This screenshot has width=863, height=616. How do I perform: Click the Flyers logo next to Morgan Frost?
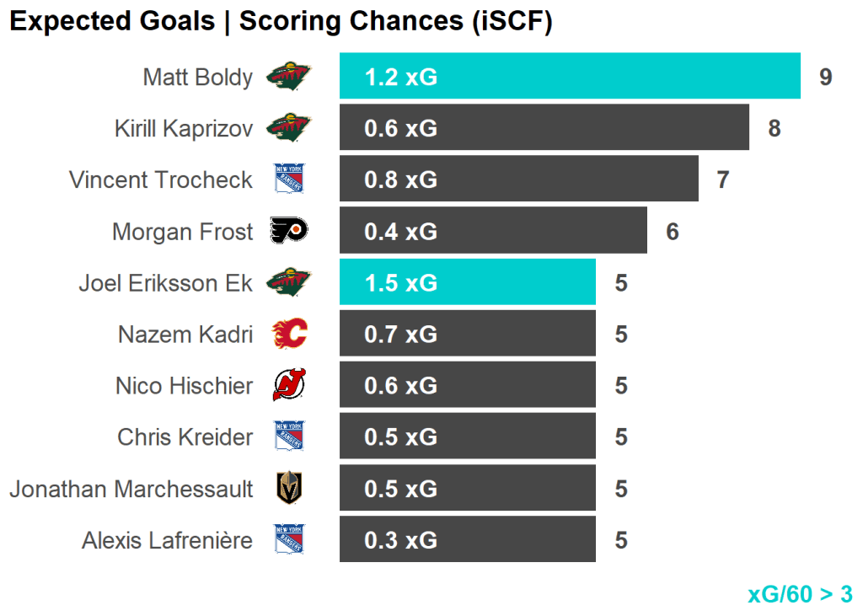coord(288,231)
